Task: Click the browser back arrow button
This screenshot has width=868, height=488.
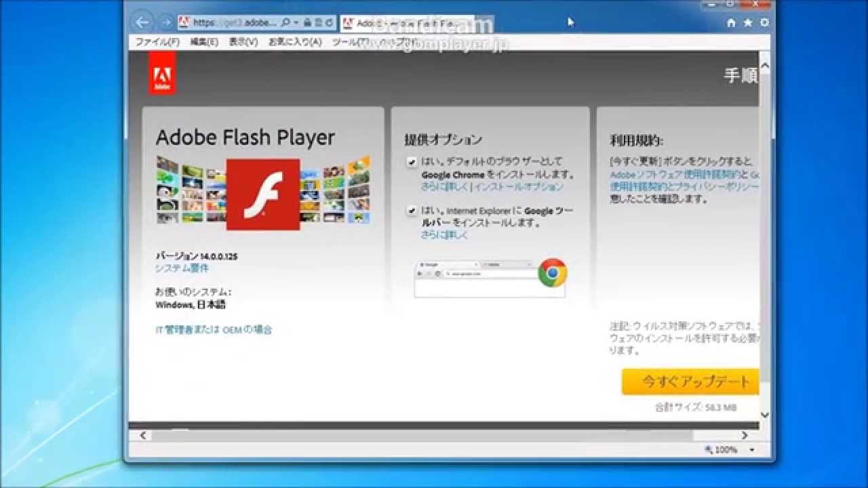Action: pos(142,22)
